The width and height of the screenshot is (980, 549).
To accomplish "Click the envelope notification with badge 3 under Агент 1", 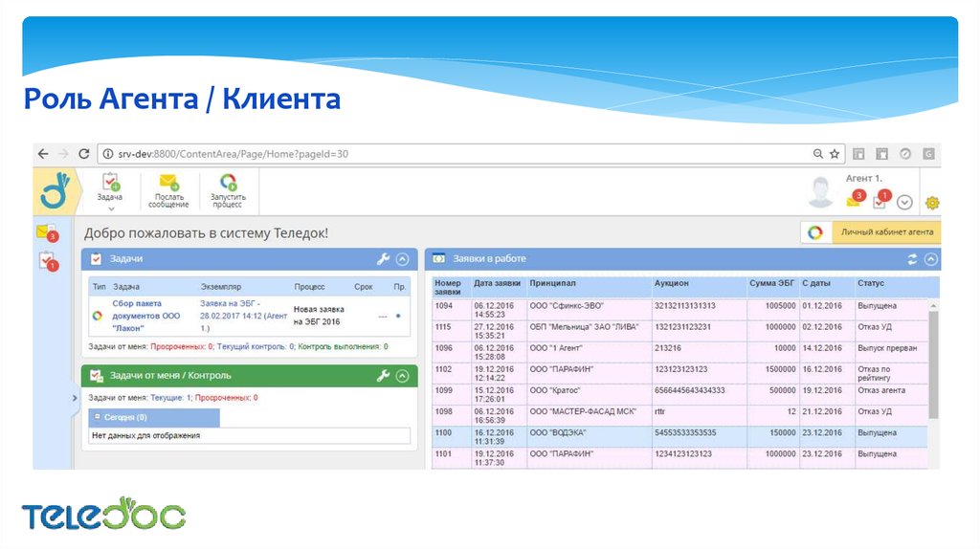I will 854,201.
